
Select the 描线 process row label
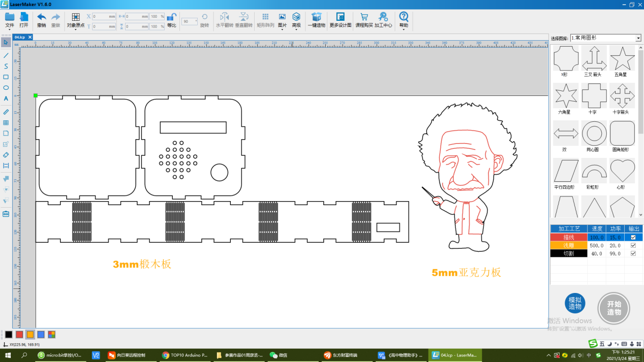tap(568, 237)
